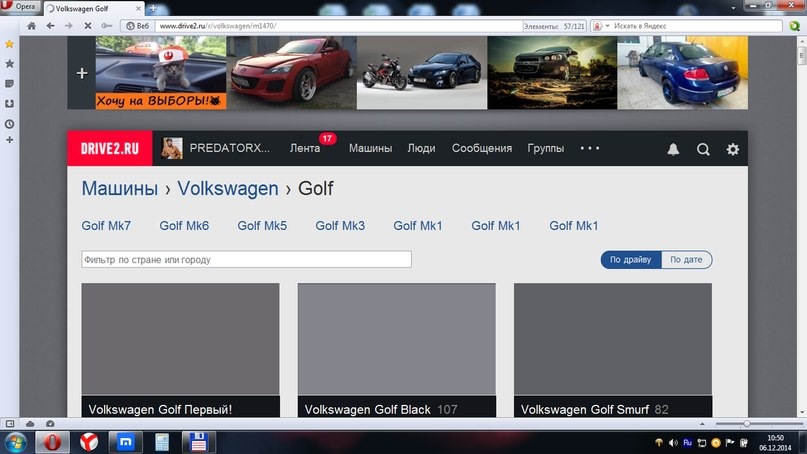
Task: Click the Yandex search field
Action: (x=696, y=26)
